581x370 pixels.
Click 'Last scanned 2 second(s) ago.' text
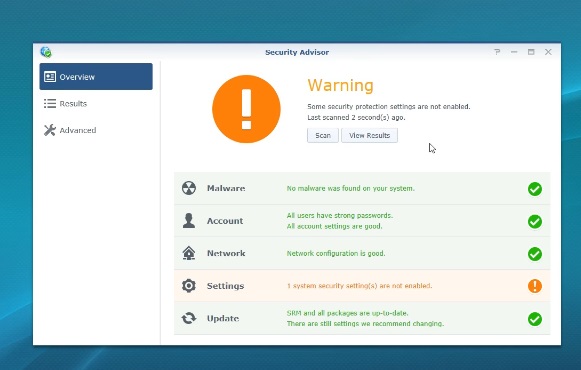tap(356, 118)
